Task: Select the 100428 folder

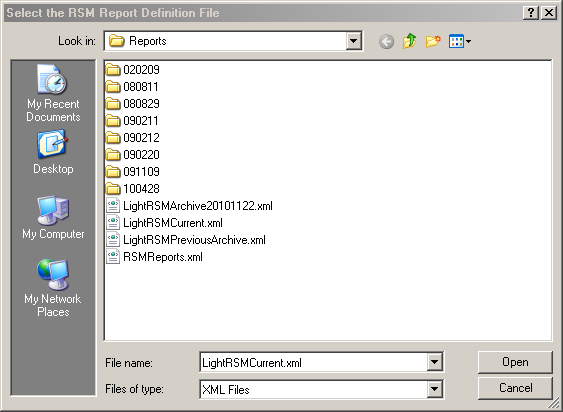Action: [132, 189]
